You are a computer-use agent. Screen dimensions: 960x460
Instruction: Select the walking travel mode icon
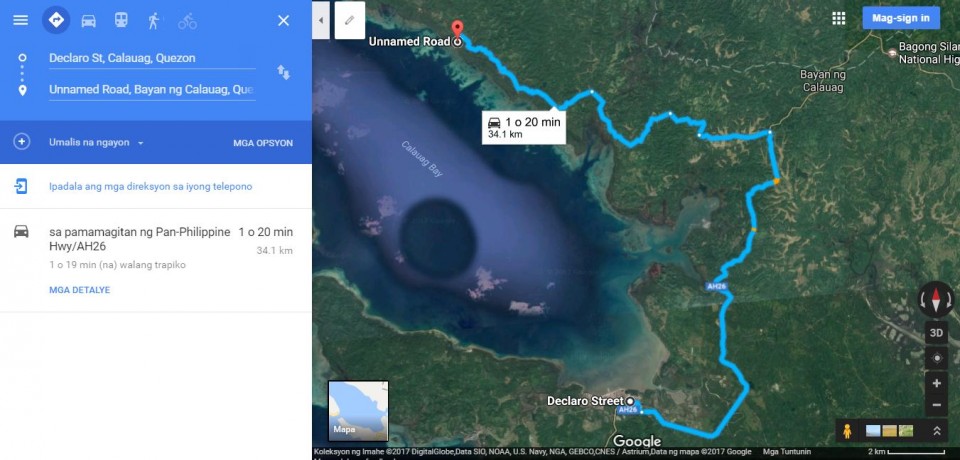click(154, 21)
